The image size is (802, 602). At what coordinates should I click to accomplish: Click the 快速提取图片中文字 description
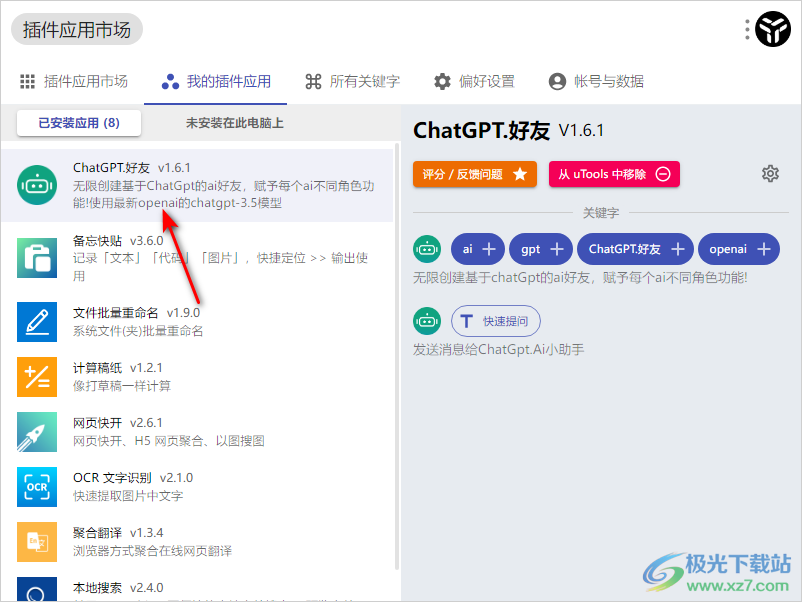tap(128, 496)
